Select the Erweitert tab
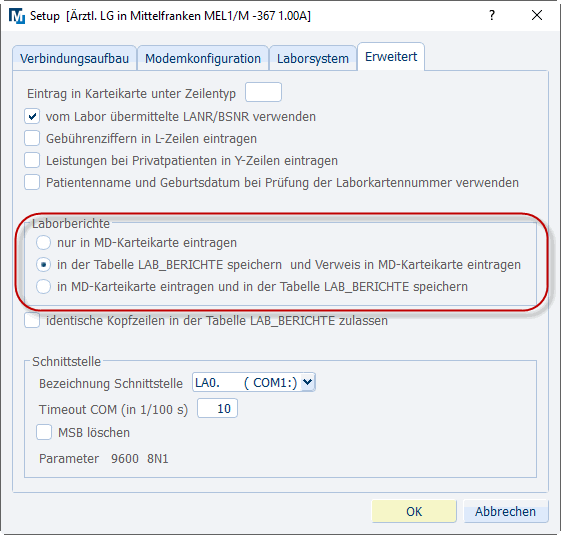 coord(391,57)
